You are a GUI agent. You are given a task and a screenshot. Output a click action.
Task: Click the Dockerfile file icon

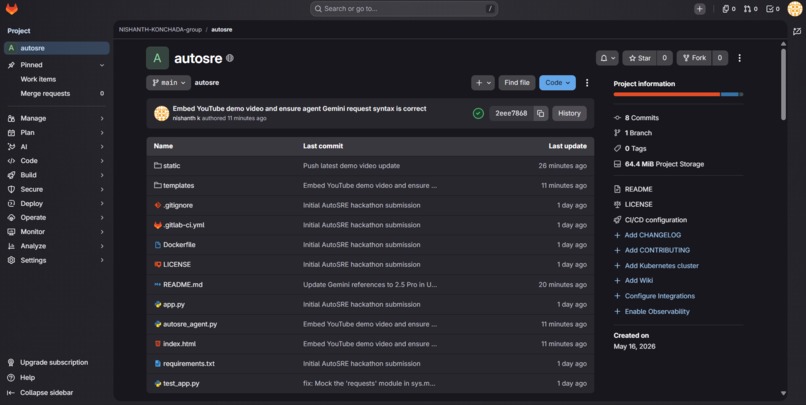coord(158,245)
